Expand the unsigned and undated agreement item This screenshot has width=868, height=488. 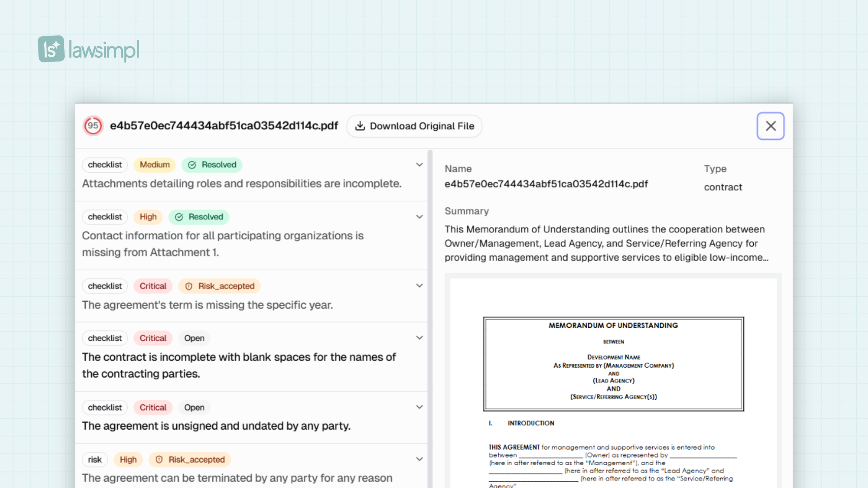419,407
